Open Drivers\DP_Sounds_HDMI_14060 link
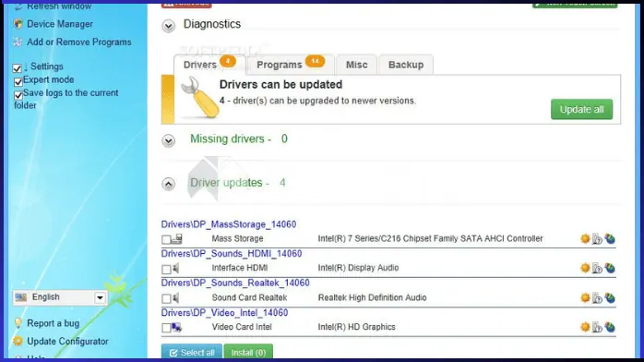 232,254
